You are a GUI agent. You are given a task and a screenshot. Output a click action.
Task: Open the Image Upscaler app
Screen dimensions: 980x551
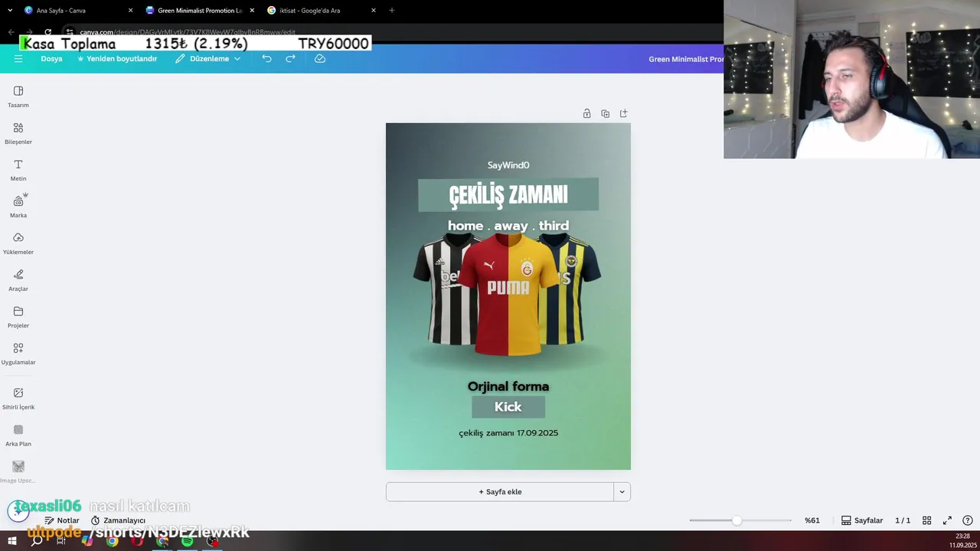[x=18, y=471]
